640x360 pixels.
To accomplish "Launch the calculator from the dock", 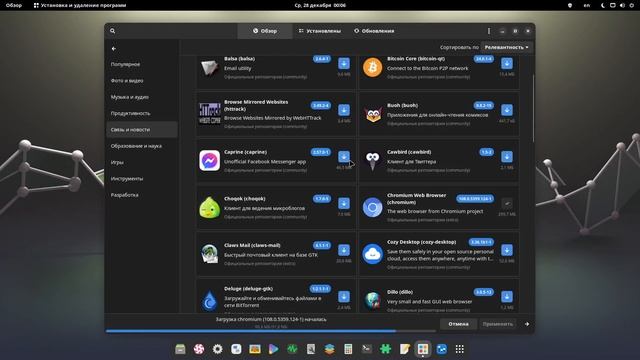I will (348, 349).
